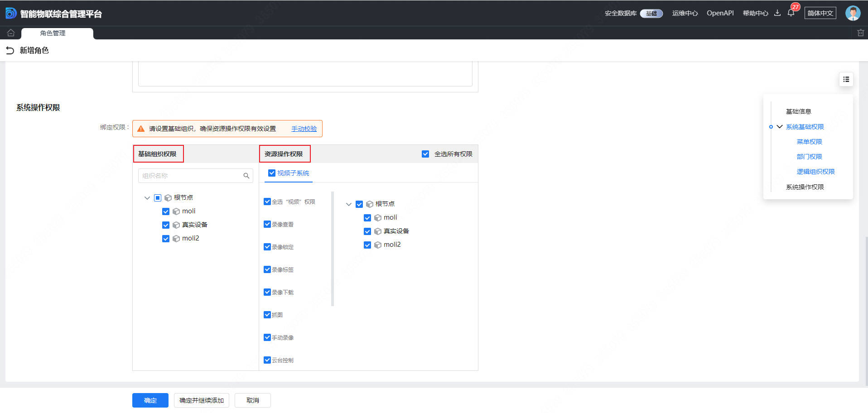Click the home icon in tab bar

11,33
